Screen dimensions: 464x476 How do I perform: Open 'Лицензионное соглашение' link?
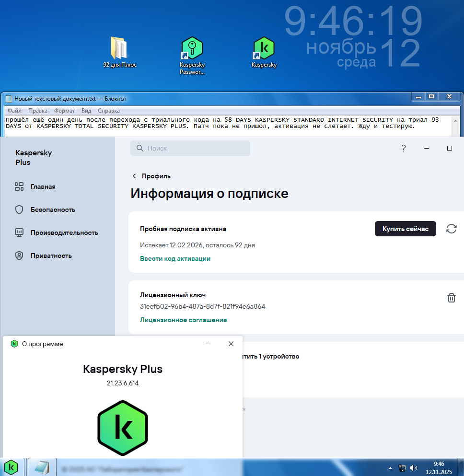coord(183,320)
